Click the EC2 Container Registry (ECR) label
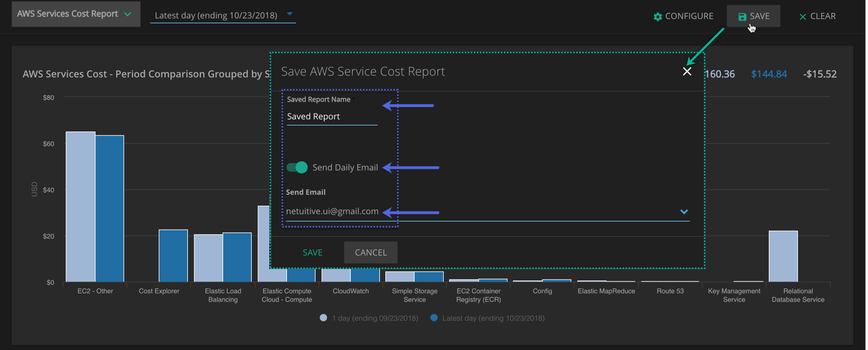The width and height of the screenshot is (868, 350). coord(478,295)
